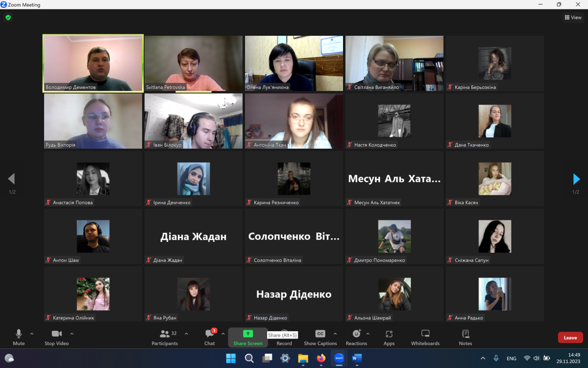Click muted mic icon for Настя Колодченко
The image size is (588, 368).
pyautogui.click(x=350, y=145)
